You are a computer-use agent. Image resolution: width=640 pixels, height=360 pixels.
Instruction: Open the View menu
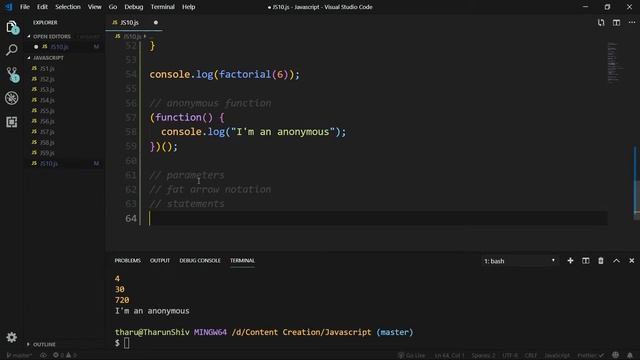point(94,7)
